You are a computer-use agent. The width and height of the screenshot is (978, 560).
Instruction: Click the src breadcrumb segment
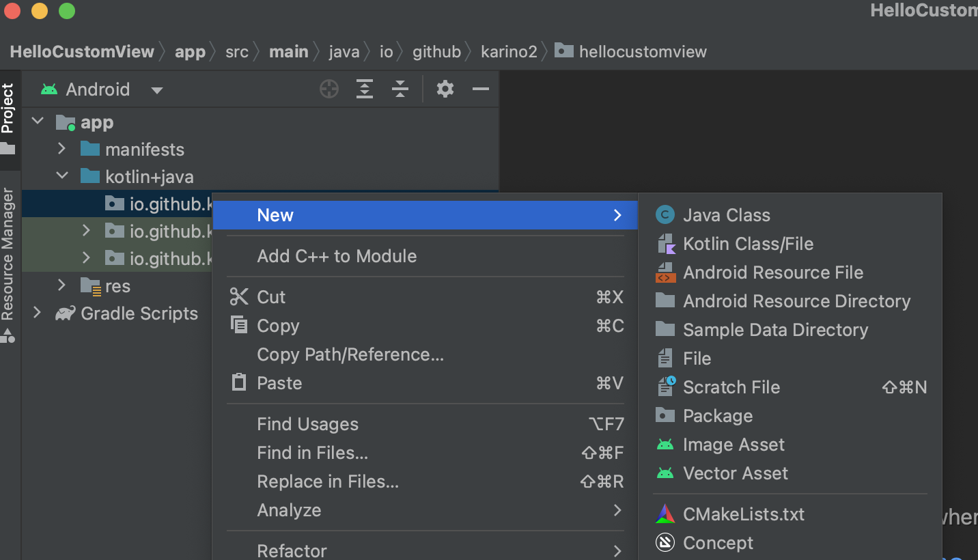237,52
